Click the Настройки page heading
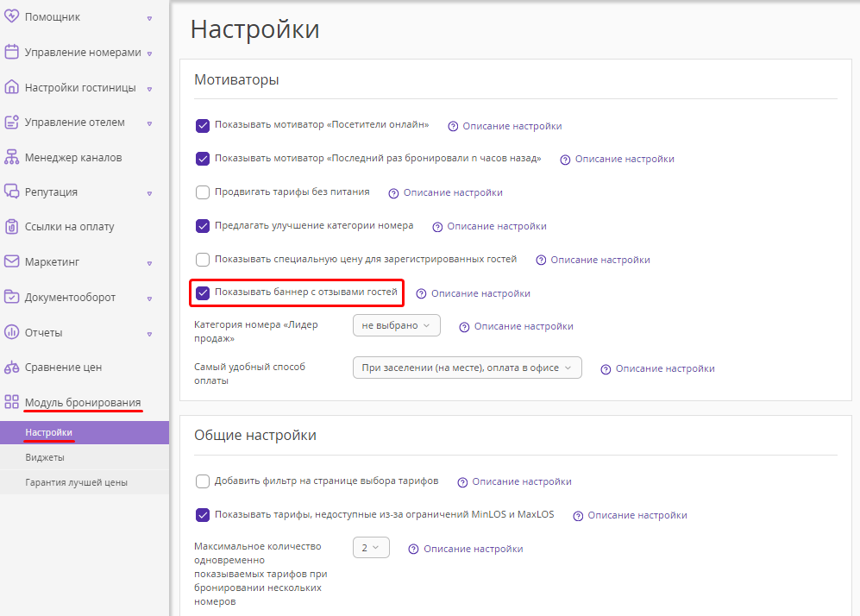This screenshot has width=860, height=616. click(255, 29)
